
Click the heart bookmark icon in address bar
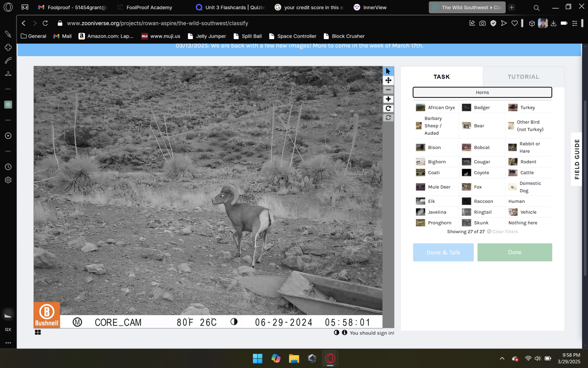pos(514,23)
